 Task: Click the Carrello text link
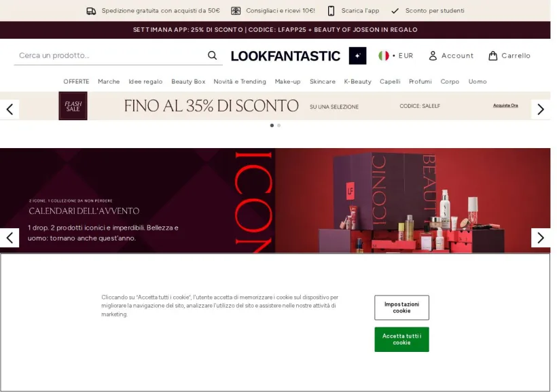click(516, 56)
